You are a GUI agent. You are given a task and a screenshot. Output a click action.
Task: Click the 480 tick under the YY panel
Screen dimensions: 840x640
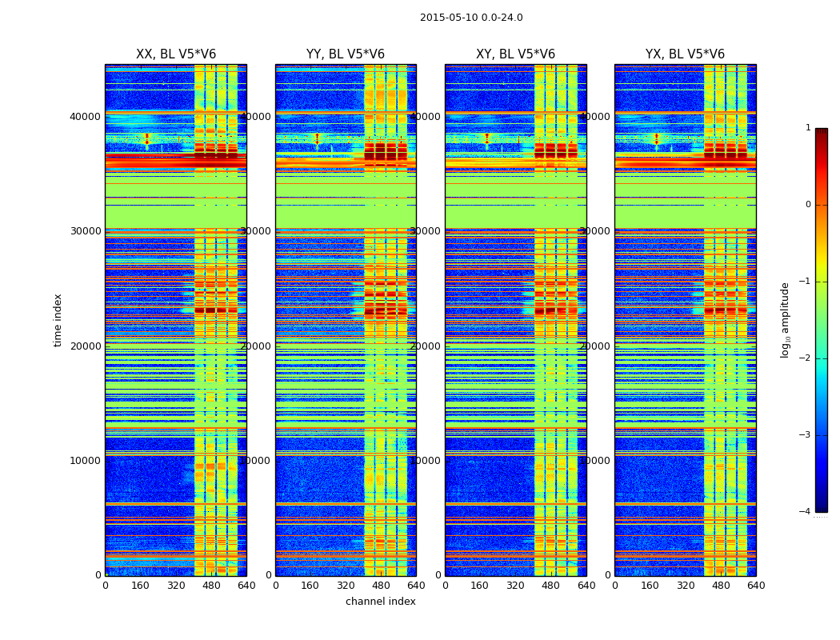click(x=381, y=586)
